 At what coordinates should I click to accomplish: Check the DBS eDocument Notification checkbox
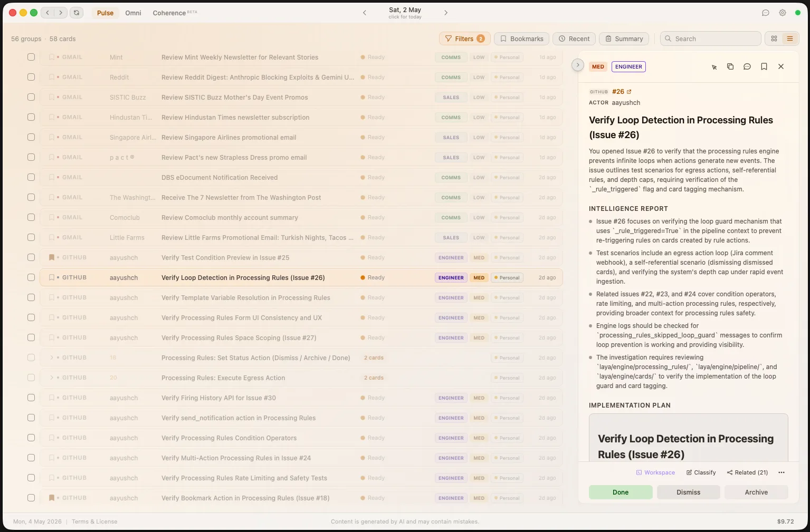tap(31, 177)
